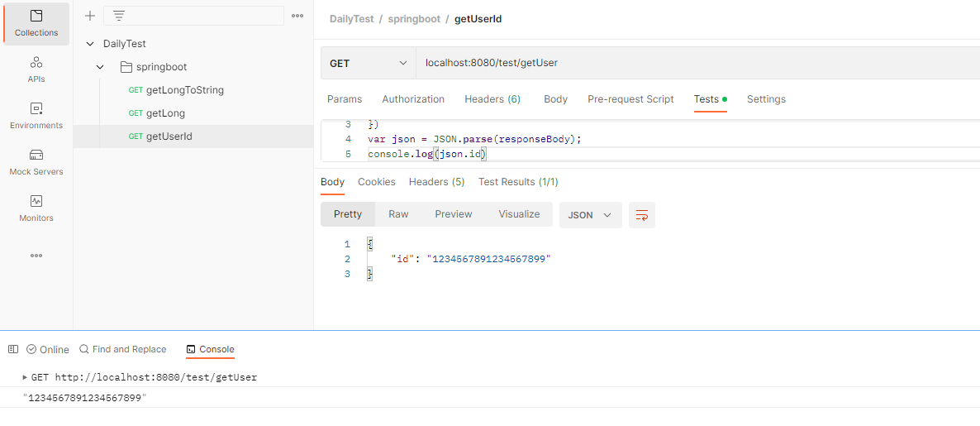Open the GET method dropdown

(368, 63)
